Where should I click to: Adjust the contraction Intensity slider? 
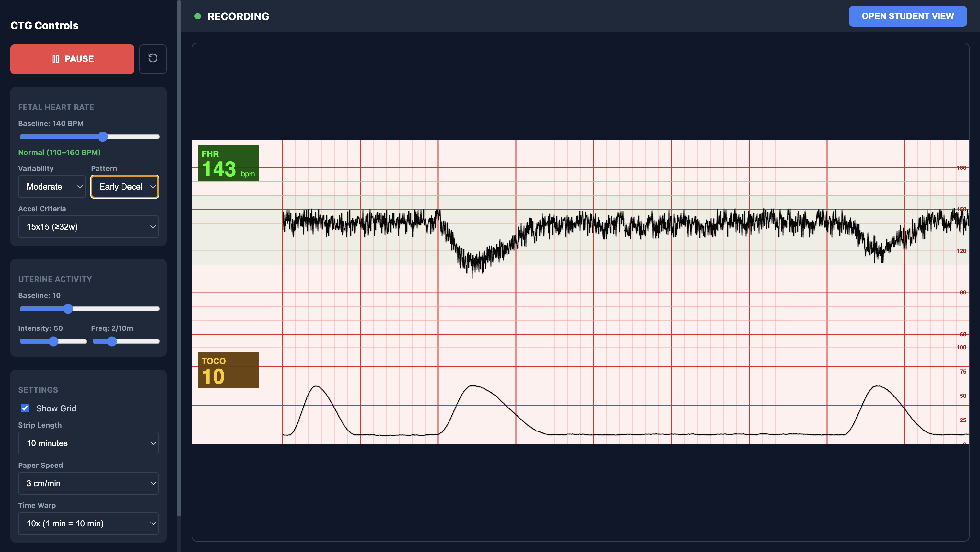tap(53, 341)
